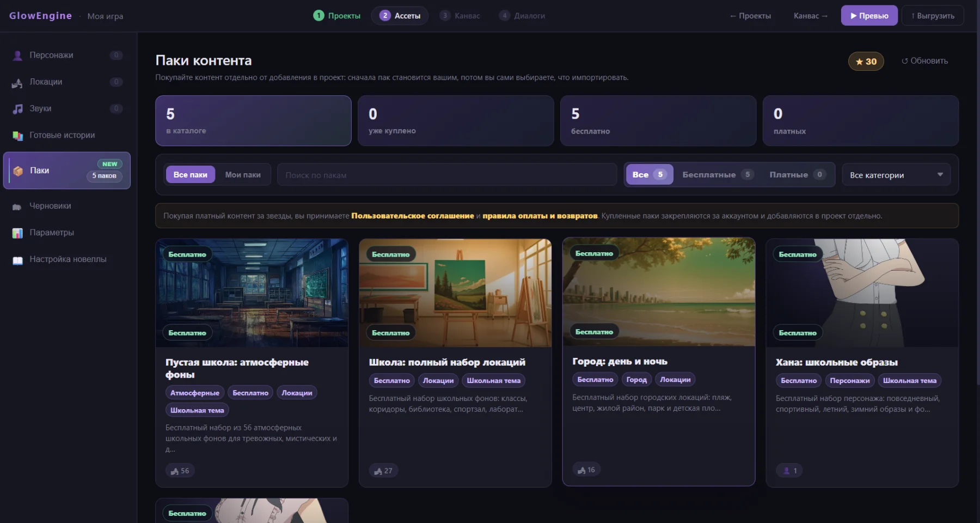This screenshot has height=523, width=980.
Task: Switch to the Все паки tab
Action: [x=191, y=175]
